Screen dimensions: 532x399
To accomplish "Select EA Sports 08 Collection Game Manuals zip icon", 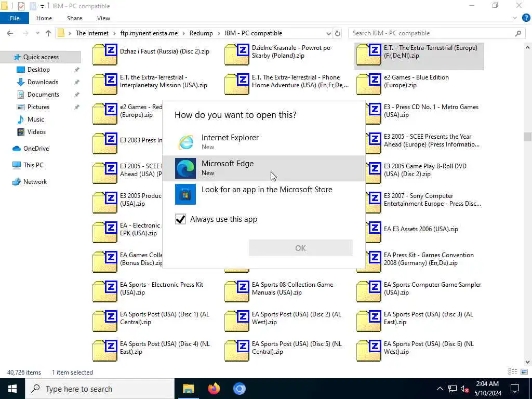I will [x=237, y=291].
